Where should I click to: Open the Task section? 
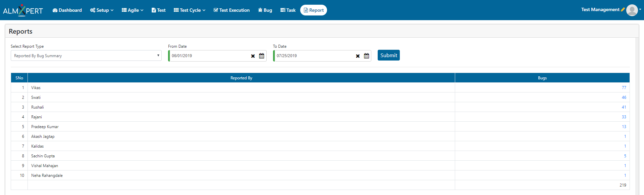(x=288, y=10)
